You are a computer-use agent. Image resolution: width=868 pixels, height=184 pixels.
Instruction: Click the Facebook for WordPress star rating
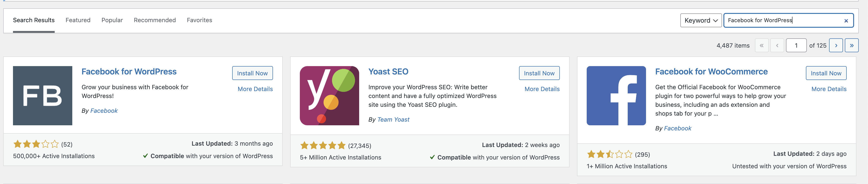coord(36,144)
